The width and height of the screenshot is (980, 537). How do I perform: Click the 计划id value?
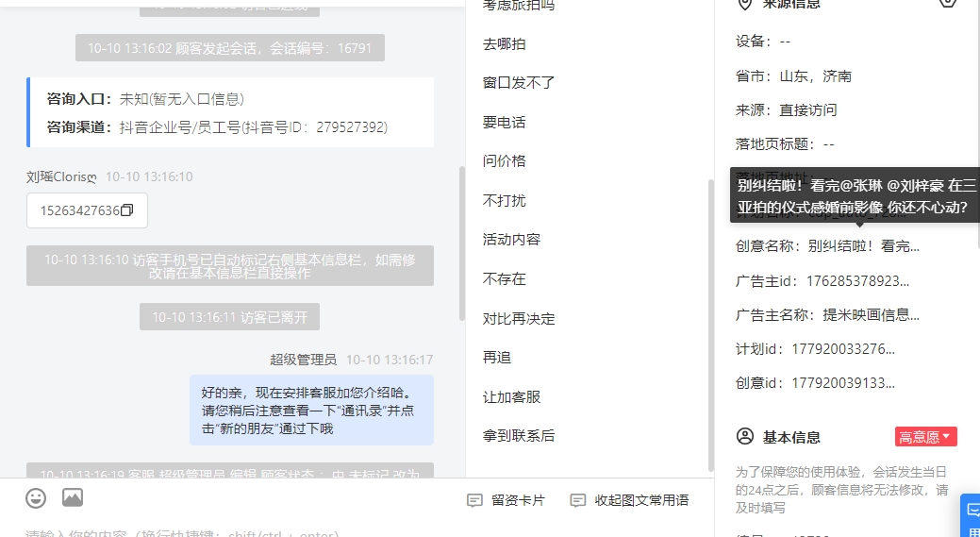[843, 349]
